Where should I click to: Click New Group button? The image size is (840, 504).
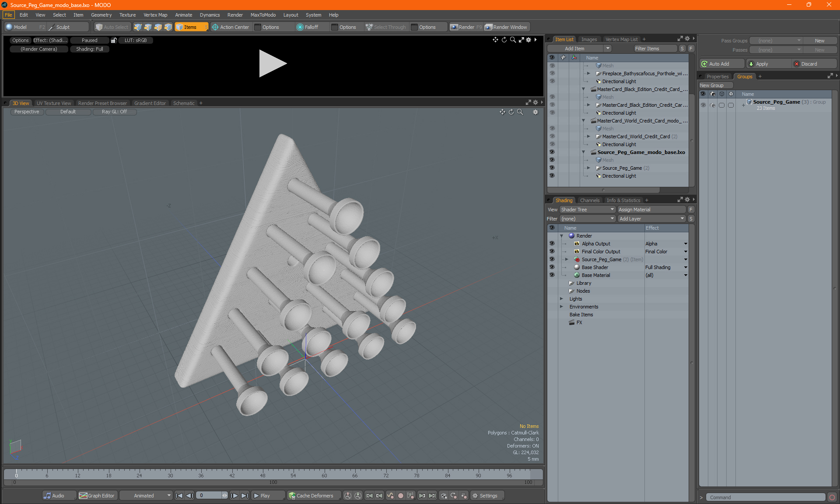point(716,85)
